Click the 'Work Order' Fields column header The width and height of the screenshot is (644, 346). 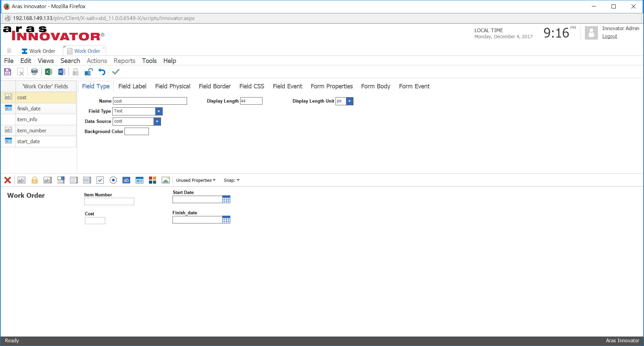(46, 86)
